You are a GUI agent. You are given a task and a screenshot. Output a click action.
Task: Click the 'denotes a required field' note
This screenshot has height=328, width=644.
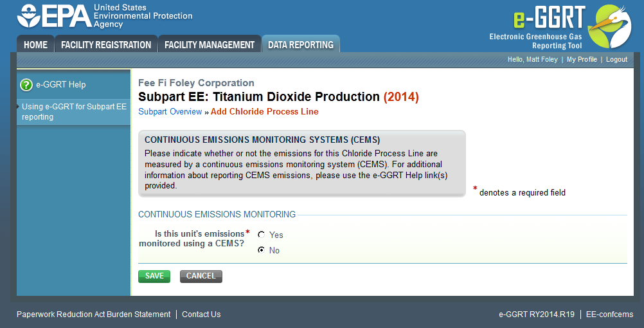[523, 193]
